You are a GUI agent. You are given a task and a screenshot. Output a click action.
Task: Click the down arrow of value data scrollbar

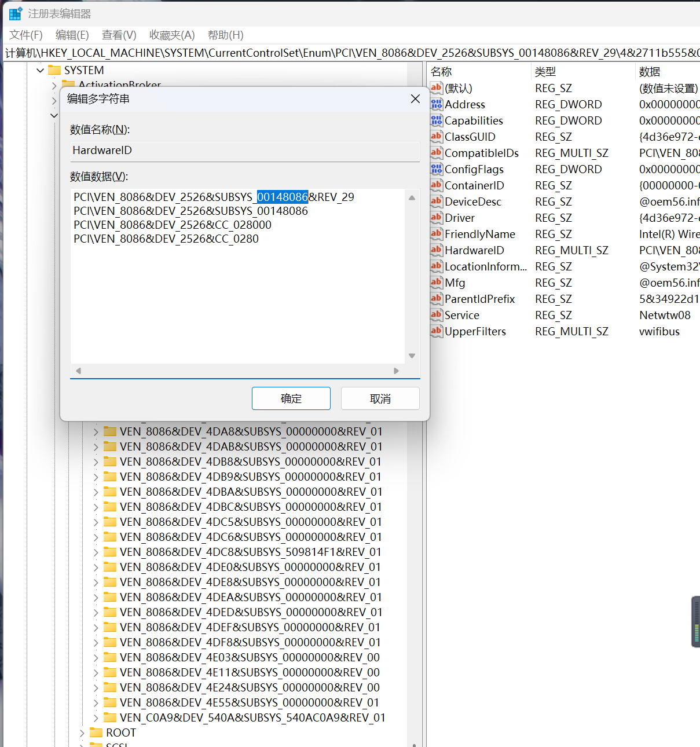(412, 356)
